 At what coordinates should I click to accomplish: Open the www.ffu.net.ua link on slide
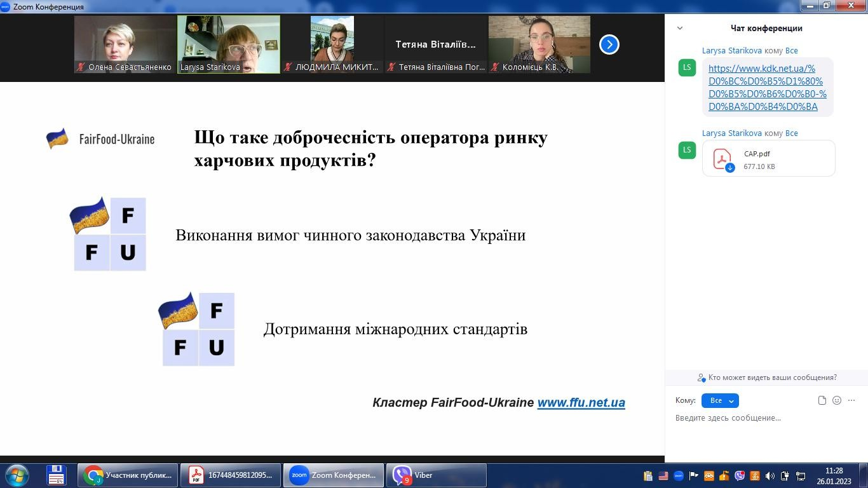[581, 402]
